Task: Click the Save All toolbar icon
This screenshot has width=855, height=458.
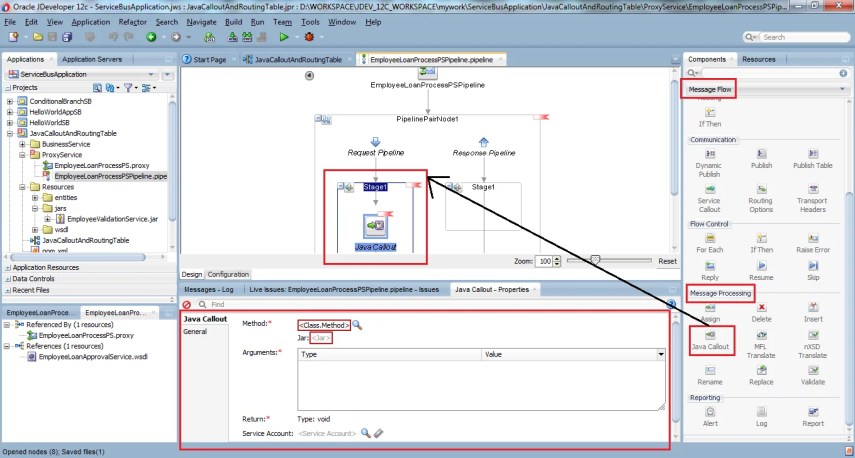Action: tap(67, 37)
